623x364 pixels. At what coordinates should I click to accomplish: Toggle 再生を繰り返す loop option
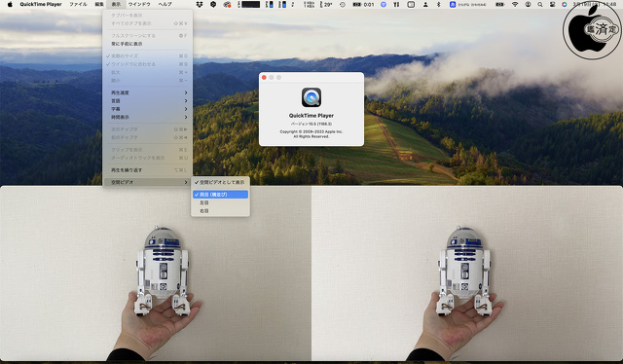coord(147,170)
